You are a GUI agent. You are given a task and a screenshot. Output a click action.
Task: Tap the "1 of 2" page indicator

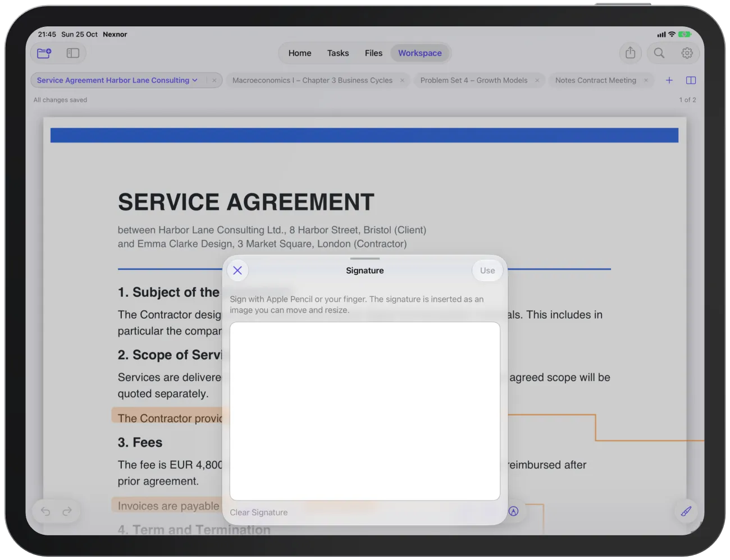click(x=687, y=100)
